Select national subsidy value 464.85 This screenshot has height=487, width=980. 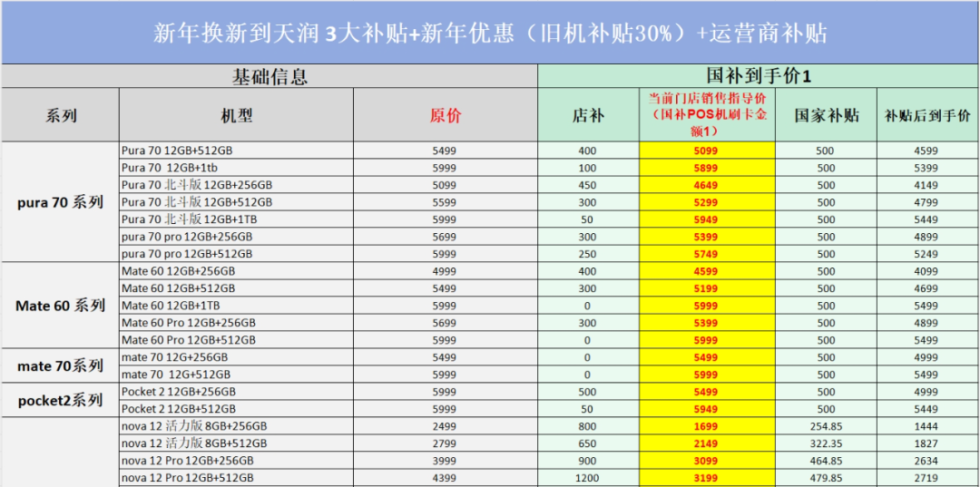click(827, 461)
